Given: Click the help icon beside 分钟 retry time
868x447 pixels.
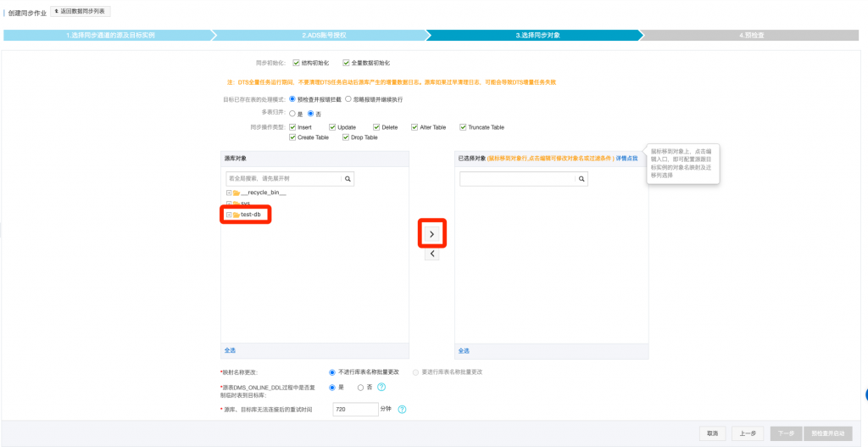Looking at the screenshot, I should tap(403, 410).
